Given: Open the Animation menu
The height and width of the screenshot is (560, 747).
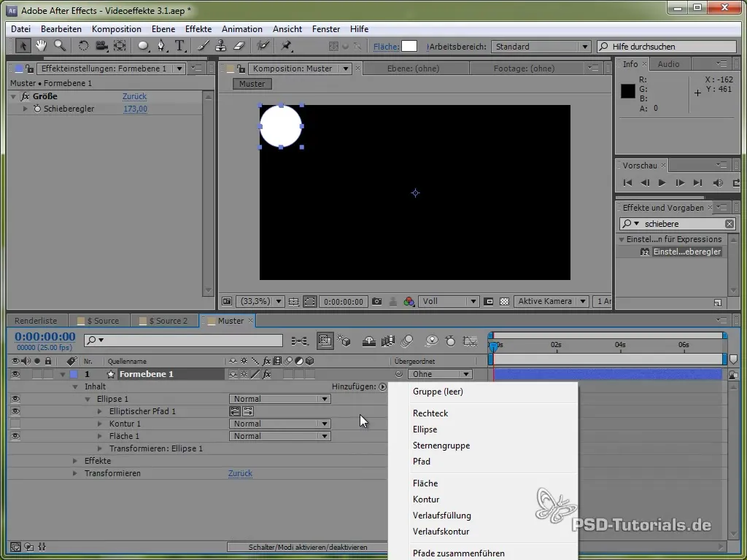Looking at the screenshot, I should click(242, 29).
